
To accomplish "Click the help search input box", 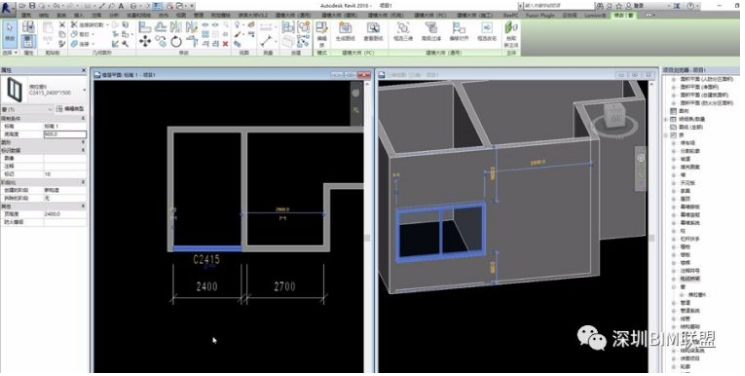I will 558,6.
